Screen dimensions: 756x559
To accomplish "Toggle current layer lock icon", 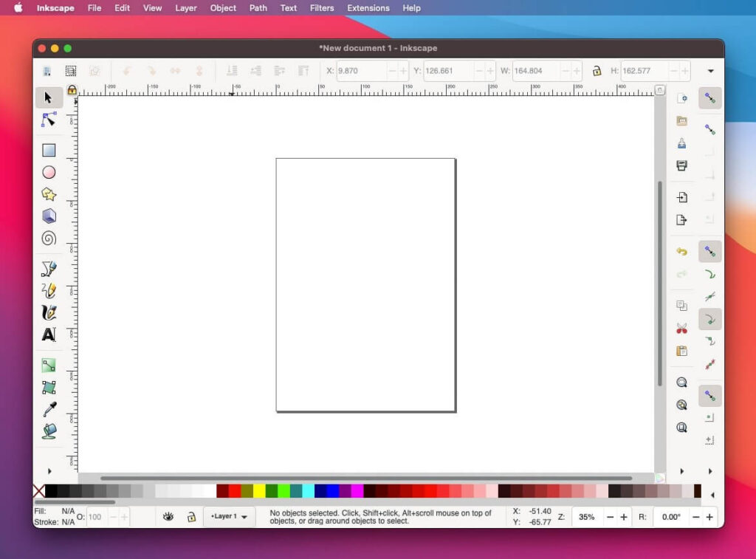I will (x=191, y=517).
